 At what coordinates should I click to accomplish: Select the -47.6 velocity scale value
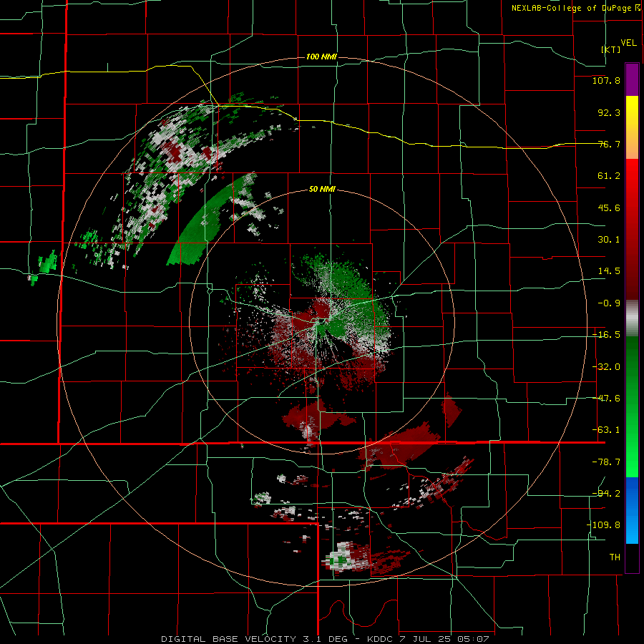606,399
